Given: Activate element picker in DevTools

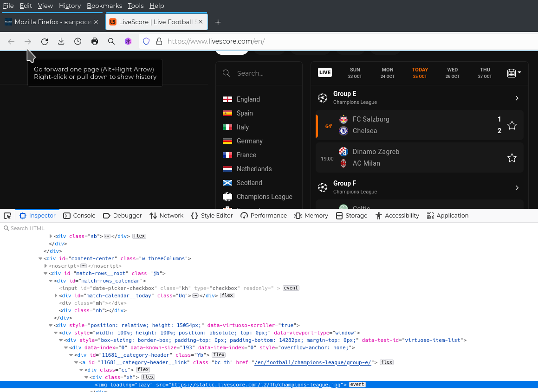Looking at the screenshot, I should [7, 216].
